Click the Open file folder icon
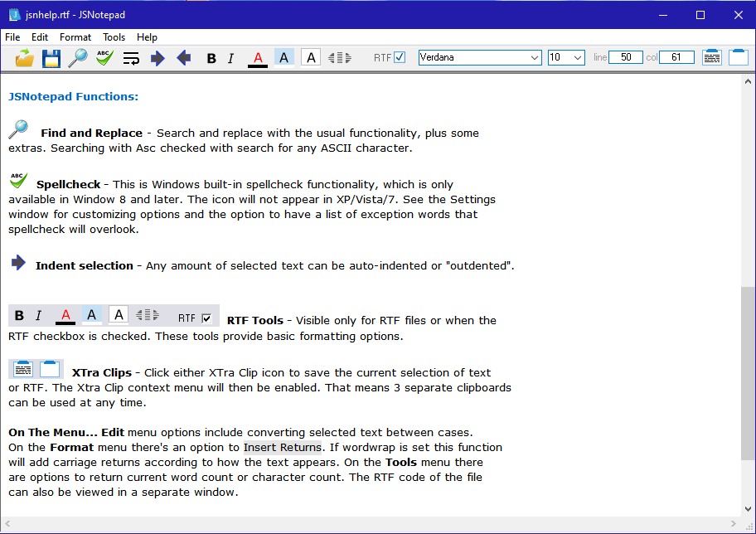The width and height of the screenshot is (756, 534). click(x=25, y=58)
